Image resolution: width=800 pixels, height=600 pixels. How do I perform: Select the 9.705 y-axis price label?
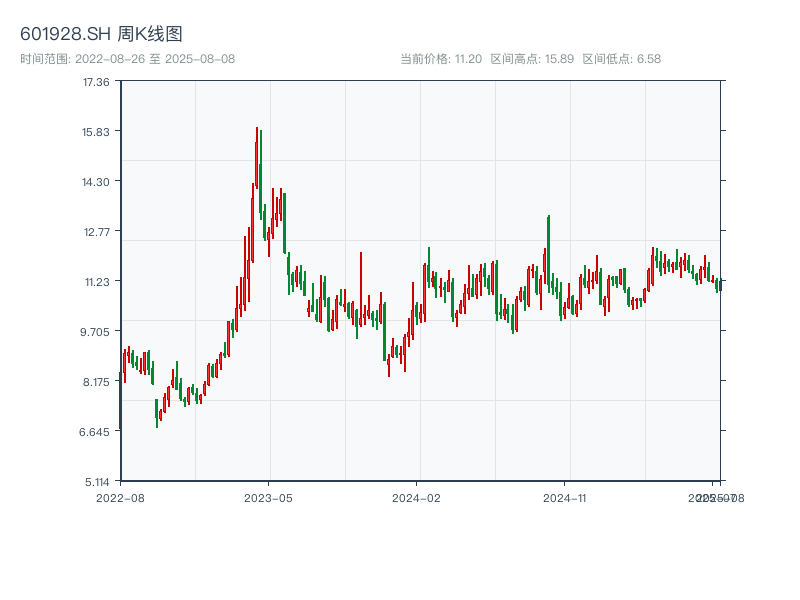point(96,332)
